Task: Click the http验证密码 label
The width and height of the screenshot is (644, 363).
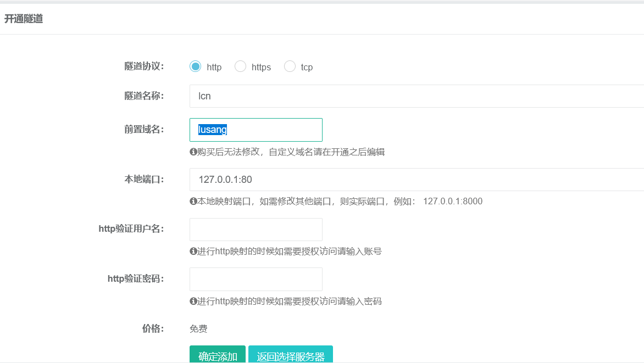Action: point(136,279)
